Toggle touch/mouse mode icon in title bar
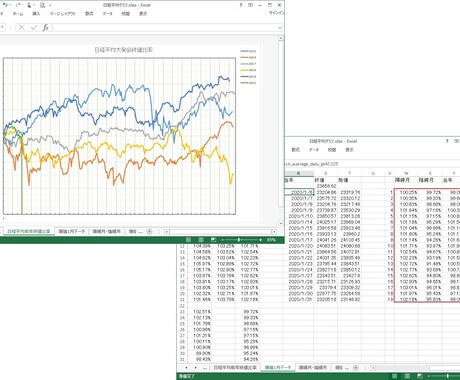This screenshot has height=380, width=460. tap(29, 5)
